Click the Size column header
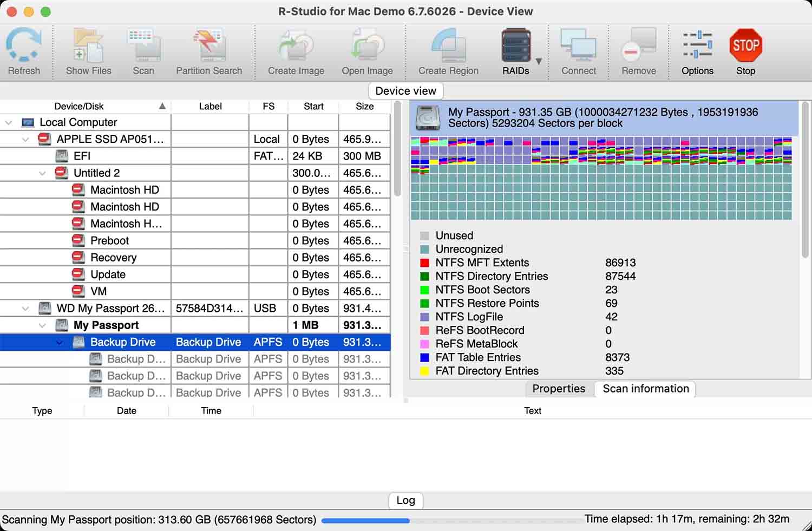Screen dimensions: 812x531 (x=364, y=106)
